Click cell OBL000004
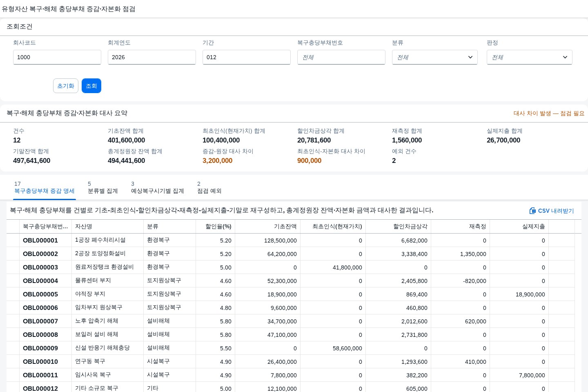 [x=40, y=281]
